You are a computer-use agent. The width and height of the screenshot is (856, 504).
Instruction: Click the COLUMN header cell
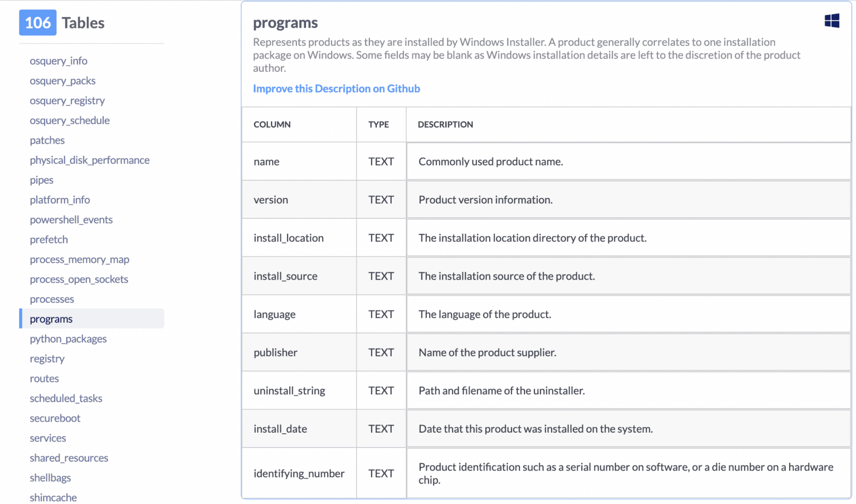272,125
